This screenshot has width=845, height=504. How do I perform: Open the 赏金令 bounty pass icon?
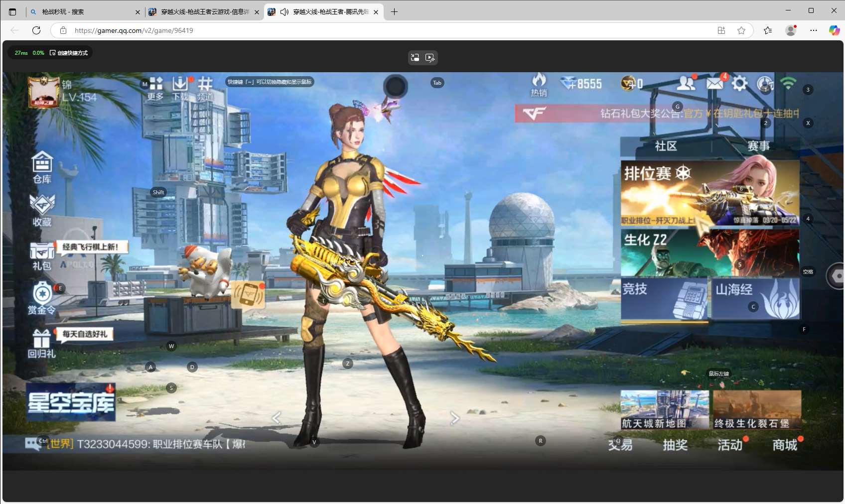[42, 298]
